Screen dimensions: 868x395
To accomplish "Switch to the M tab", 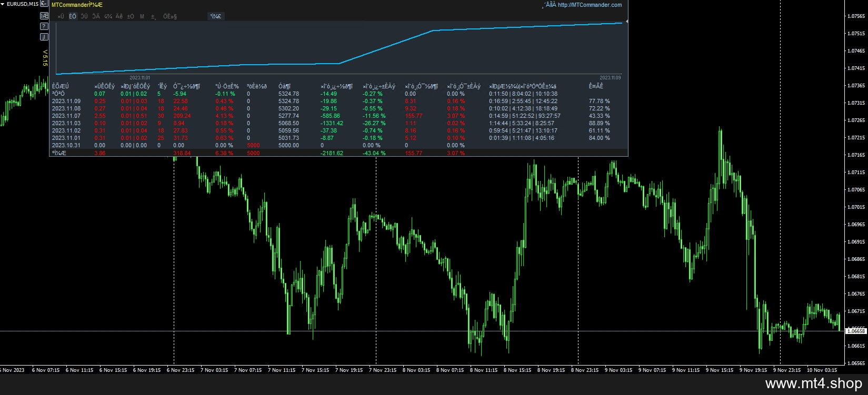I will pos(142,16).
